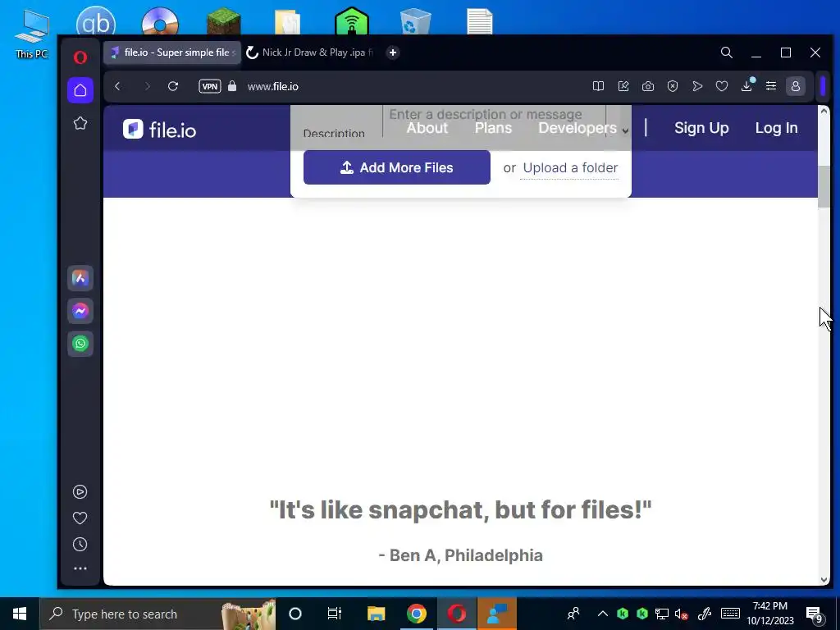This screenshot has width=840, height=630.
Task: Open reader mode book icon
Action: 598,86
